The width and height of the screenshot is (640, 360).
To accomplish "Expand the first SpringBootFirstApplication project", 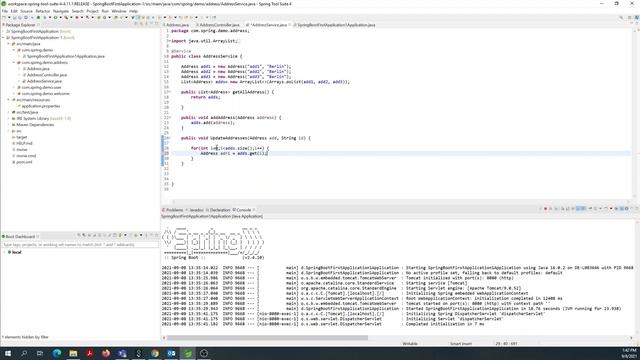I will pyautogui.click(x=4, y=31).
